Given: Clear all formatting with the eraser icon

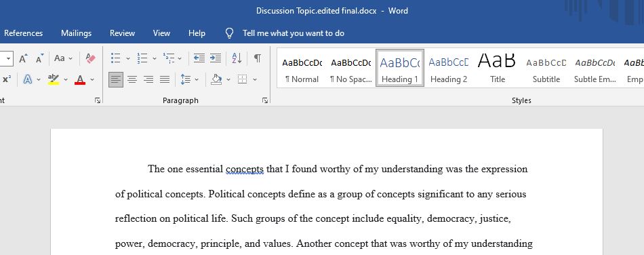Looking at the screenshot, I should [90, 58].
